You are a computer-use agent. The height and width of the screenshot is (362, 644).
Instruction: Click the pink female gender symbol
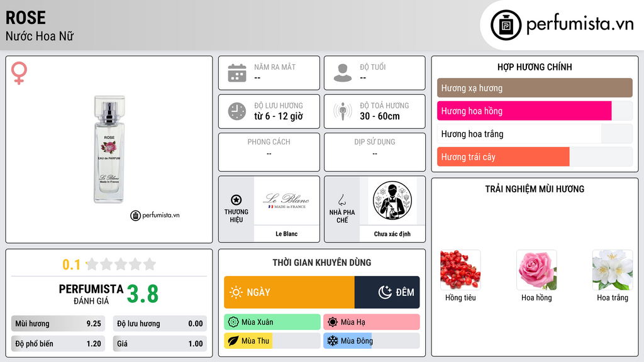click(x=19, y=73)
